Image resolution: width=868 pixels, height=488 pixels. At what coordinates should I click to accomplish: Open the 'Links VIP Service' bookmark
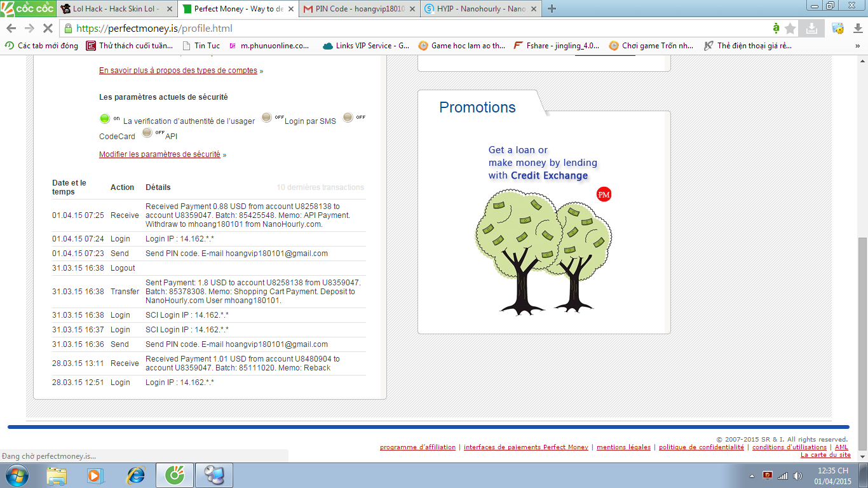(366, 46)
